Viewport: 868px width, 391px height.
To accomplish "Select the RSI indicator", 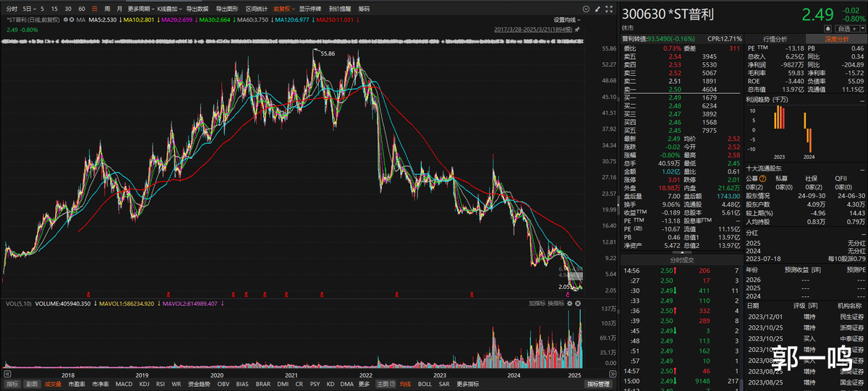I will (x=161, y=384).
